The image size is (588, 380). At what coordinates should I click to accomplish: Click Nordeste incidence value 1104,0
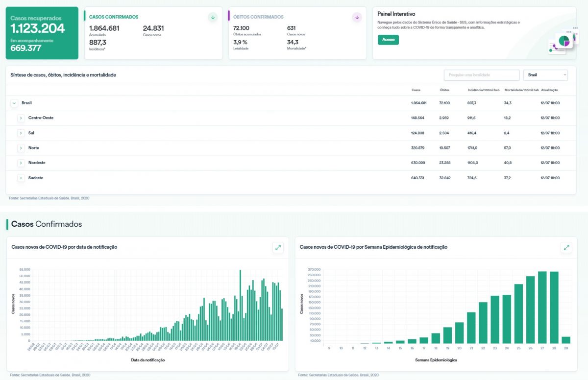tap(473, 163)
